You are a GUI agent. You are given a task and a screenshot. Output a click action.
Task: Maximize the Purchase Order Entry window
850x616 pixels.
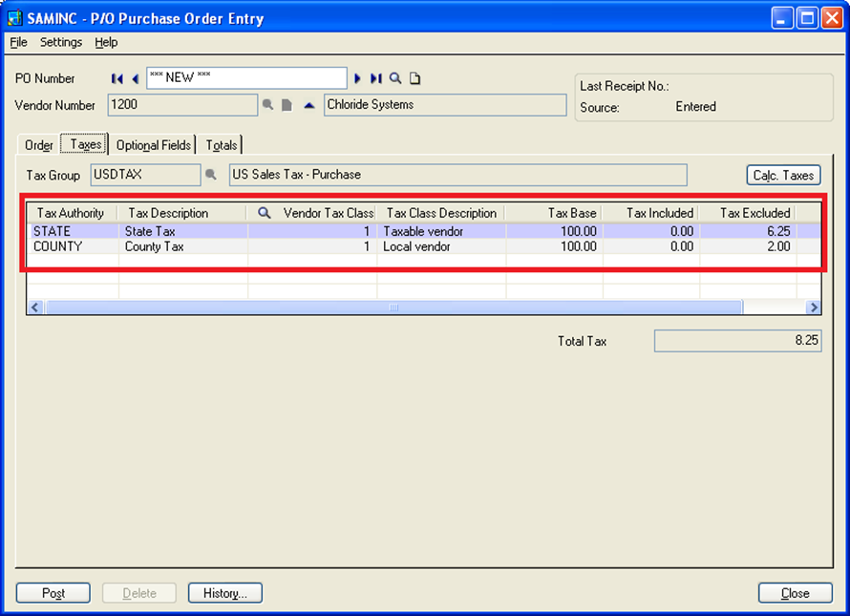[x=807, y=18]
